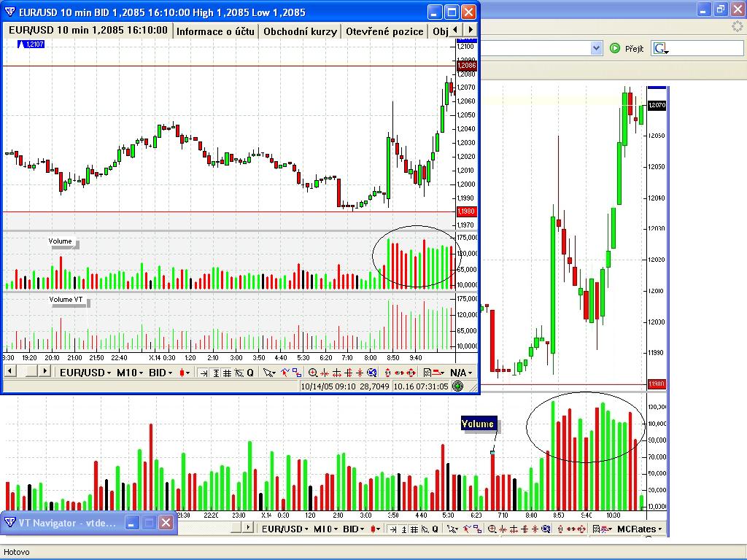Image resolution: width=747 pixels, height=560 pixels.
Task: Click the linked objects icon in front toolbar
Action: (297, 373)
